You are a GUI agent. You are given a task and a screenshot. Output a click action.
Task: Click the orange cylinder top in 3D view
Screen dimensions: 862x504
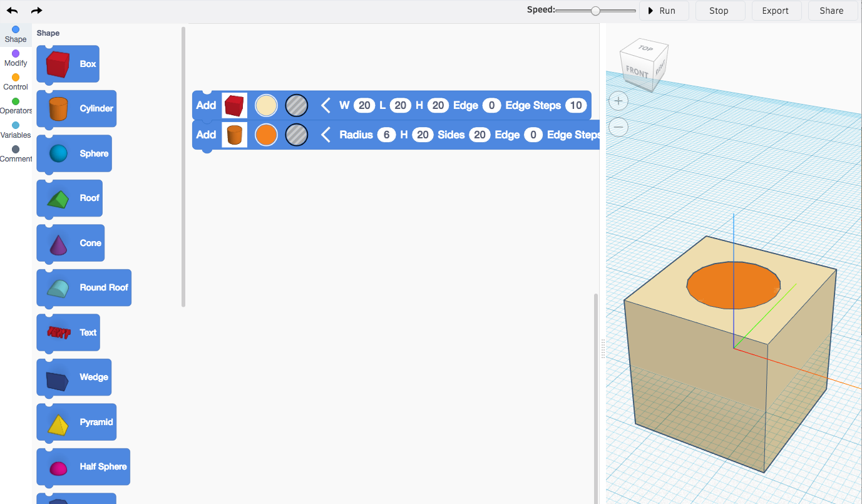pos(734,285)
